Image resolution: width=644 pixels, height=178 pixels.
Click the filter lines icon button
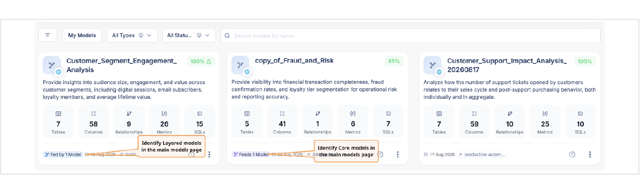pyautogui.click(x=48, y=35)
